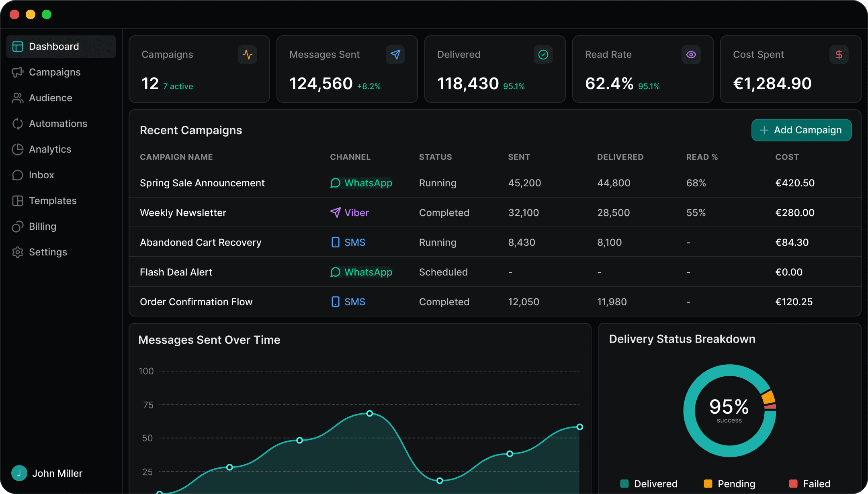Click the Dashboard layout icon in sidebar
This screenshot has height=494, width=868.
18,47
